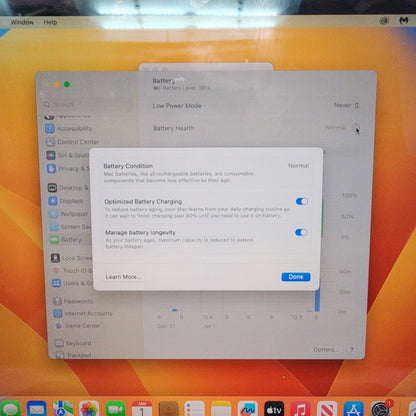Open Music app in the Dock
This screenshot has width=416, height=416.
tap(301, 409)
